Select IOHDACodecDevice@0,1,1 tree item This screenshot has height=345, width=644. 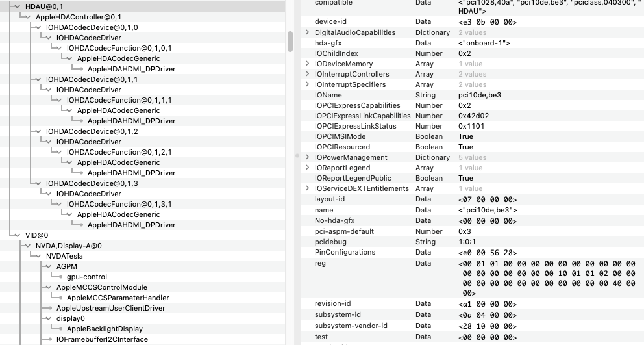pyautogui.click(x=92, y=79)
